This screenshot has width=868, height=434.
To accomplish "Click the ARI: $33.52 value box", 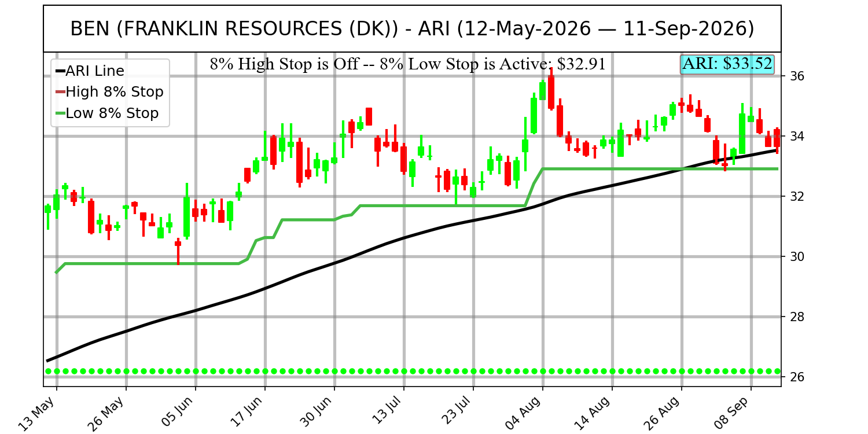I will point(727,64).
